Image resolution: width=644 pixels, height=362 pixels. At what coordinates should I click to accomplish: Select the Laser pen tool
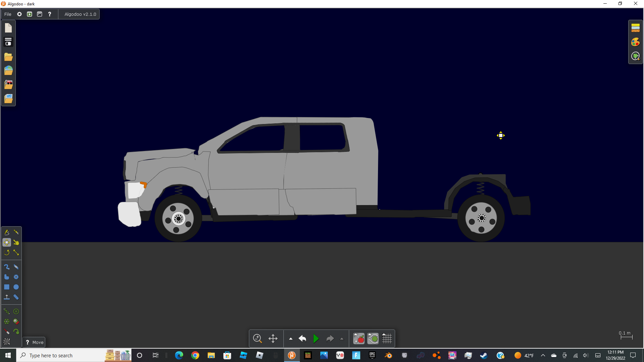point(7,332)
